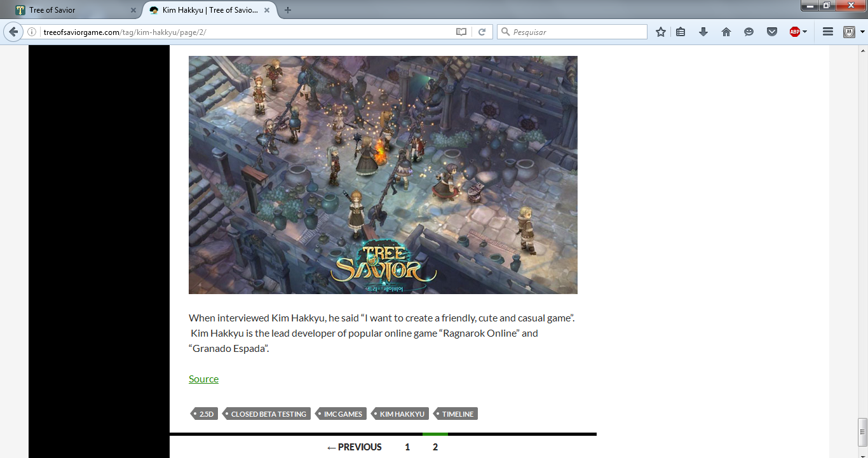Image resolution: width=868 pixels, height=458 pixels.
Task: Open the Firefox hamburger menu
Action: point(828,32)
